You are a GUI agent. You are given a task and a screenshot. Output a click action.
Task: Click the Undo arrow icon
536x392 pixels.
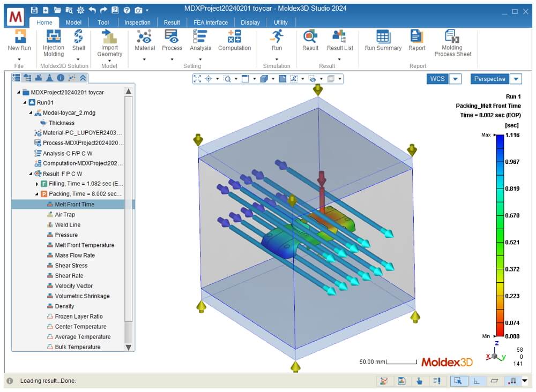92,10
